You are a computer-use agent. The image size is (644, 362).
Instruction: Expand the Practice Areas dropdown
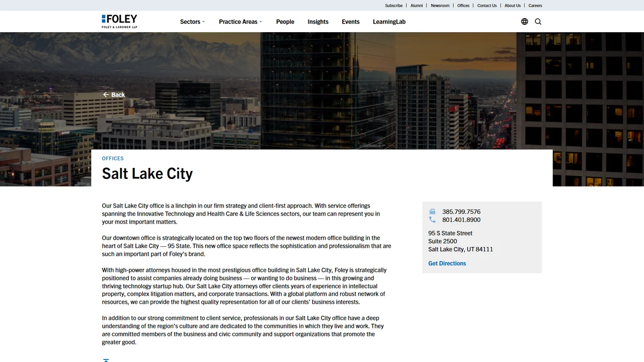coord(240,22)
